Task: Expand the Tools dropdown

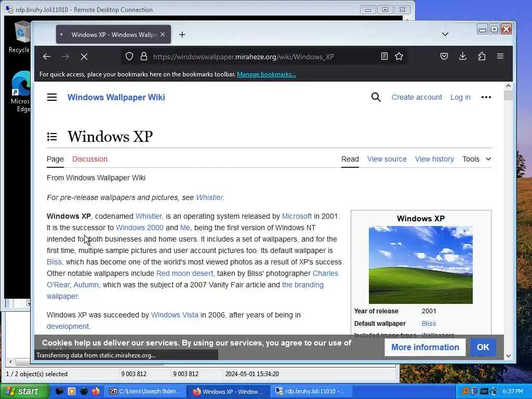Action: pos(477,159)
